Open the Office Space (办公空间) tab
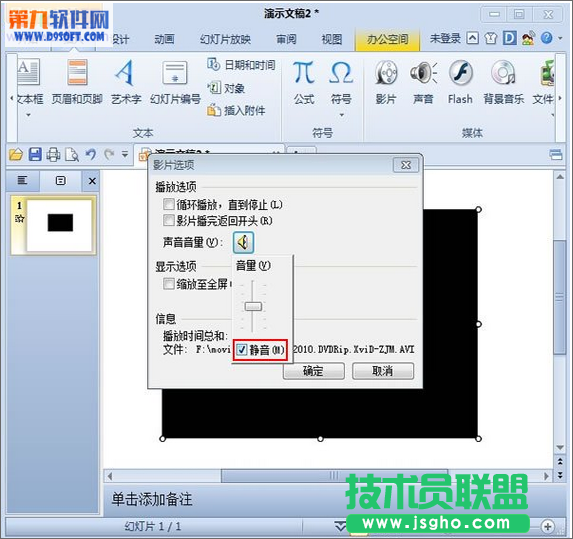This screenshot has height=539, width=573. tap(387, 39)
